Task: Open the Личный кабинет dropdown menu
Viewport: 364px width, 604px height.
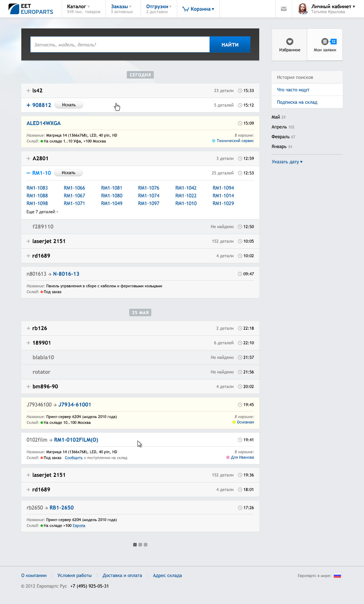Action: click(333, 6)
